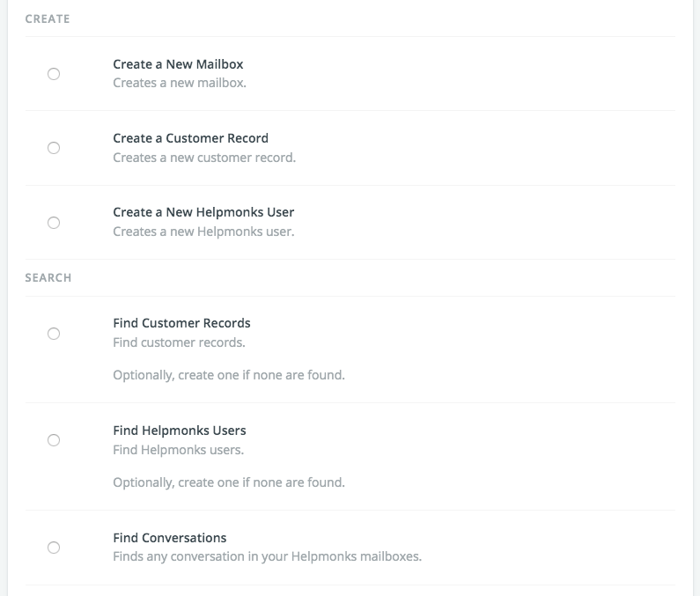The width and height of the screenshot is (700, 596).
Task: Pick the Find Customer Records radio button
Action: tap(54, 334)
